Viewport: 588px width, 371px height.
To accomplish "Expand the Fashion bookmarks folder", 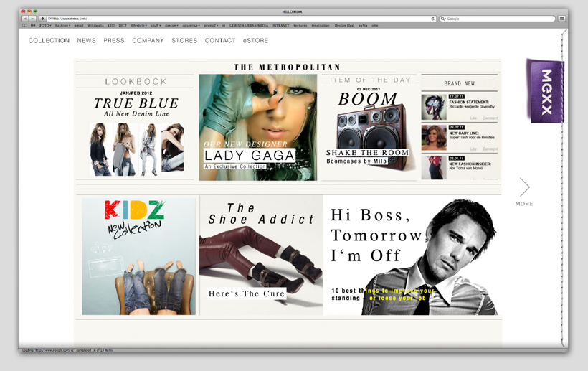I will 62,26.
